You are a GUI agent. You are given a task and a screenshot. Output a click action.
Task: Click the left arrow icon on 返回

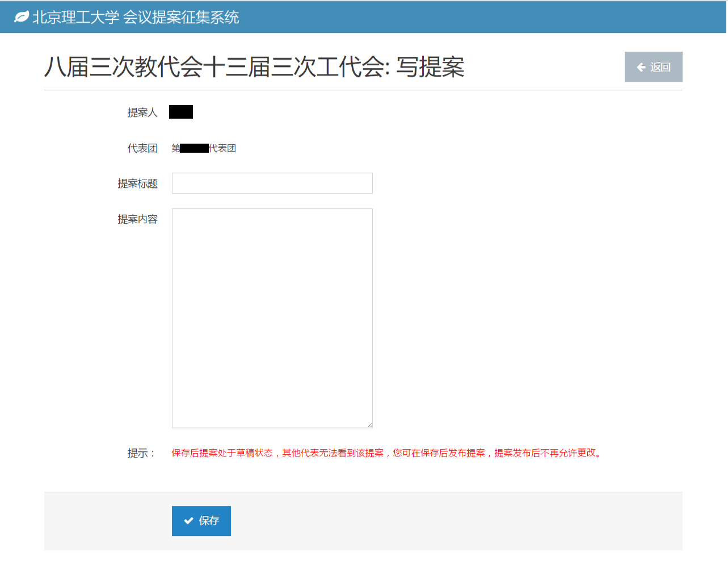(641, 67)
